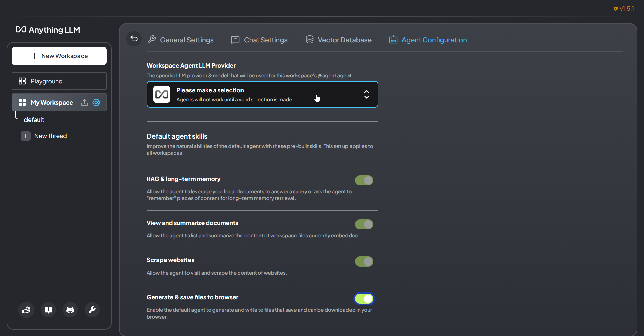Toggle View and summarize documents switch
This screenshot has height=336, width=644.
click(364, 224)
